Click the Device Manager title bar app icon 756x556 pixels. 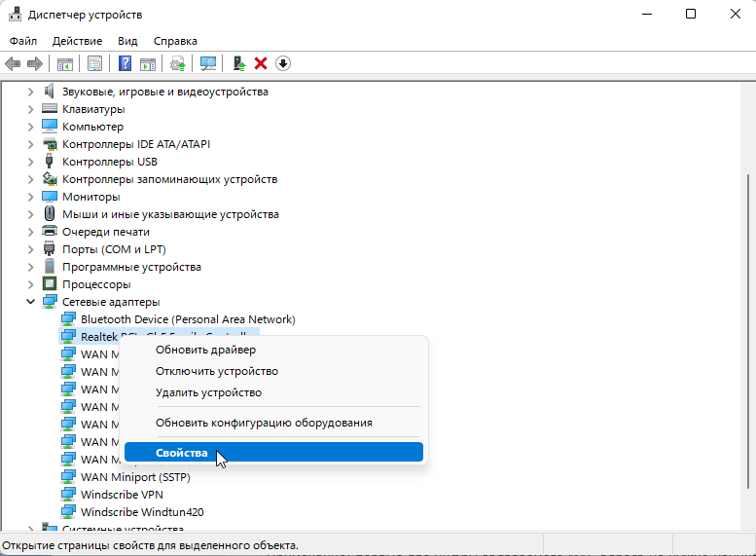pyautogui.click(x=15, y=15)
